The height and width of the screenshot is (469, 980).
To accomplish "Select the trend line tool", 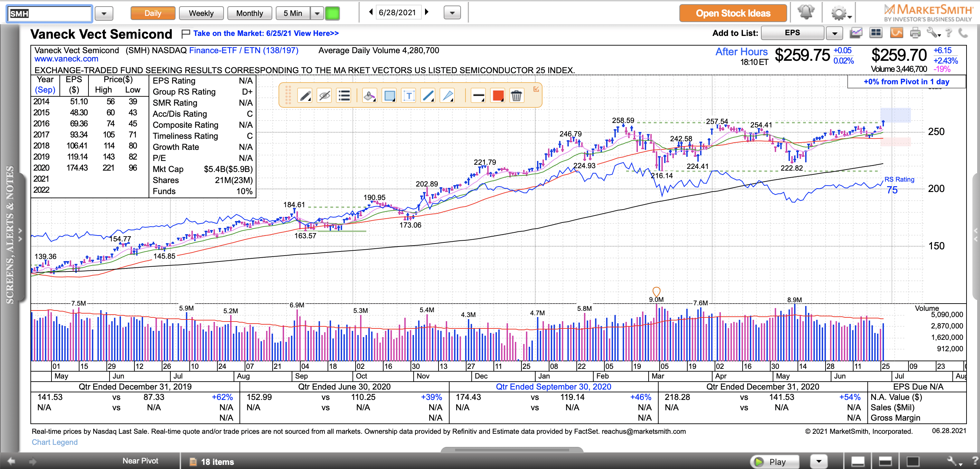I will click(x=428, y=95).
